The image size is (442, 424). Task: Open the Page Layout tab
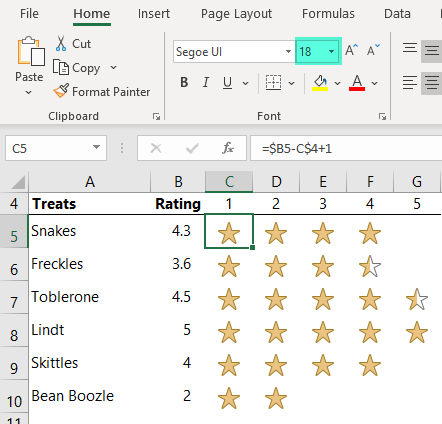tap(236, 14)
